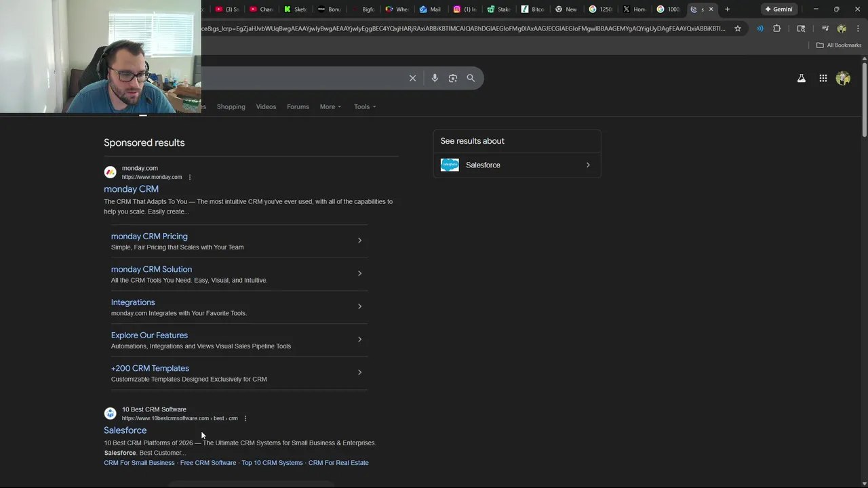This screenshot has height=488, width=868.
Task: Click the browser address bar URL
Action: click(x=463, y=28)
